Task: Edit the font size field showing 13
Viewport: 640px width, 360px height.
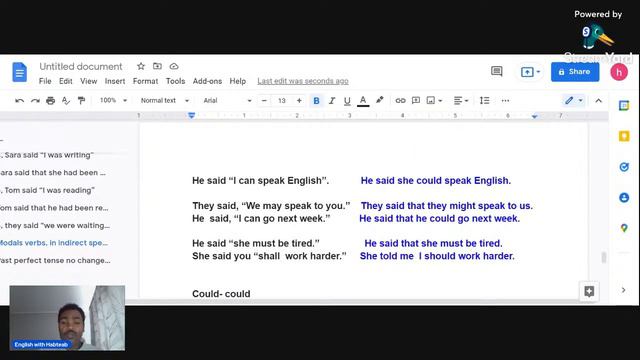Action: click(282, 100)
